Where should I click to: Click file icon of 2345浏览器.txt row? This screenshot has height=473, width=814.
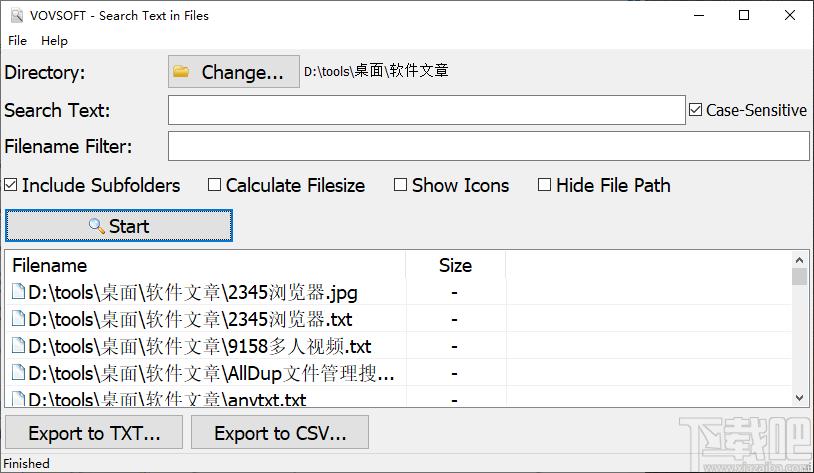click(x=18, y=319)
